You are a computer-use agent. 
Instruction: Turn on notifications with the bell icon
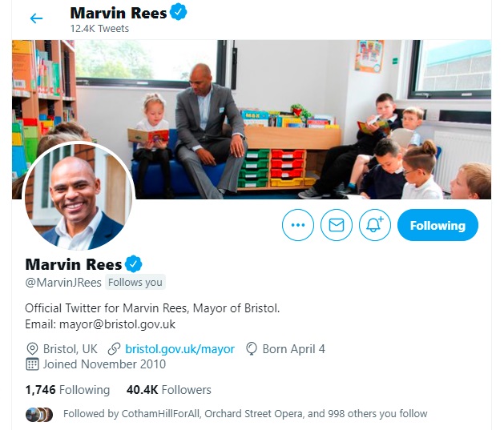coord(375,225)
